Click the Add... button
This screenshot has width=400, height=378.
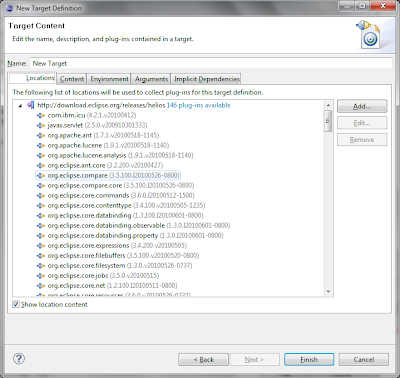click(x=362, y=106)
